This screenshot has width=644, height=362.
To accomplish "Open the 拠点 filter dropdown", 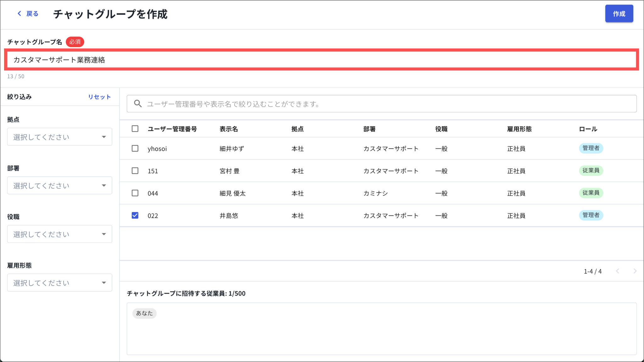I will 59,137.
